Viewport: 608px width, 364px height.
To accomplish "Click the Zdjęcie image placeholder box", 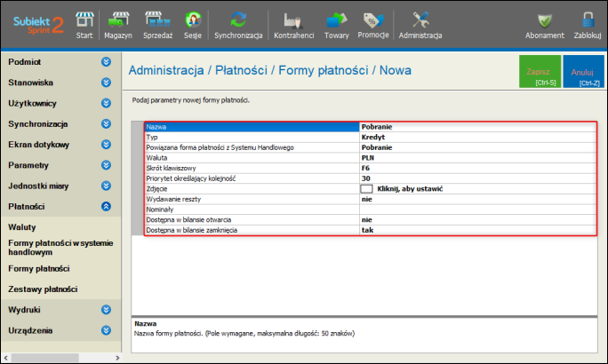I will click(x=365, y=188).
